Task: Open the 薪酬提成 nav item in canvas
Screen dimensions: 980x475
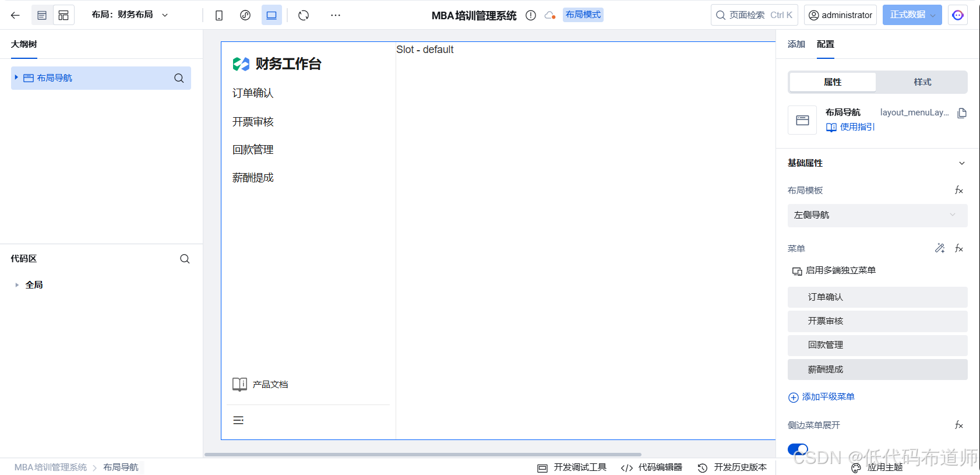Action: point(253,178)
